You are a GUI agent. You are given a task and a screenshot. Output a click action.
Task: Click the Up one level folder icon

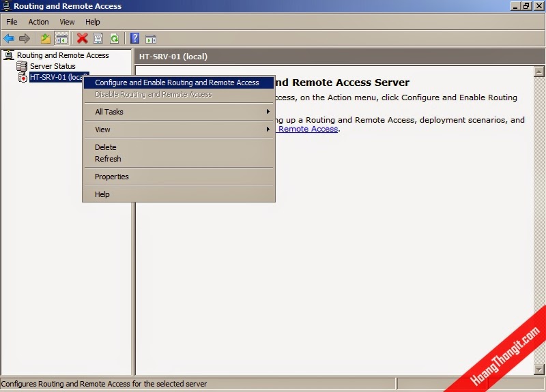[x=46, y=38]
